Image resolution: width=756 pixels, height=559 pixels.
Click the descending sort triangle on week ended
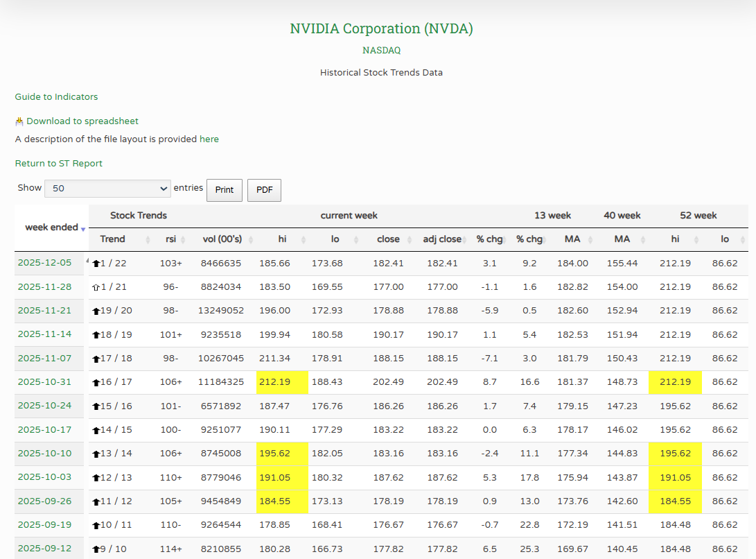83,230
